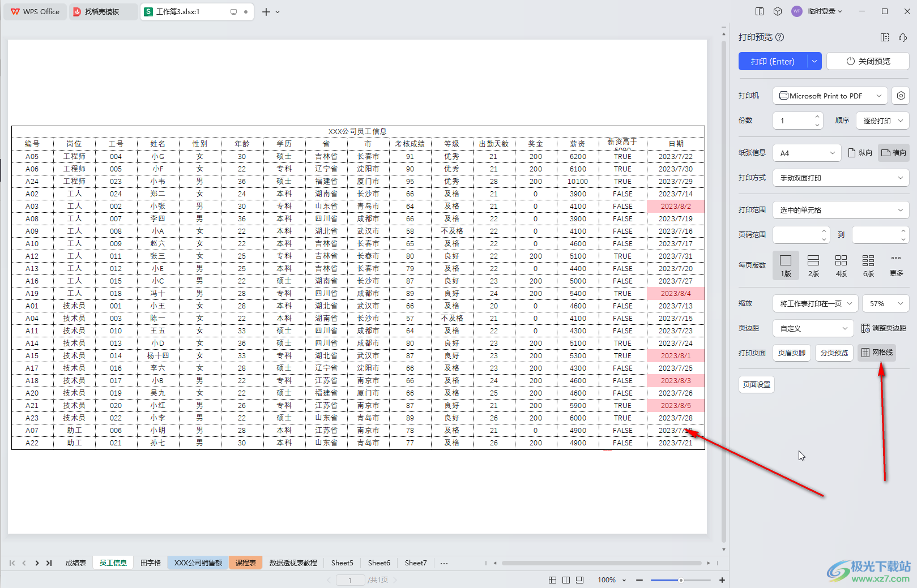Select page break view icon
The height and width of the screenshot is (588, 917).
(580, 580)
